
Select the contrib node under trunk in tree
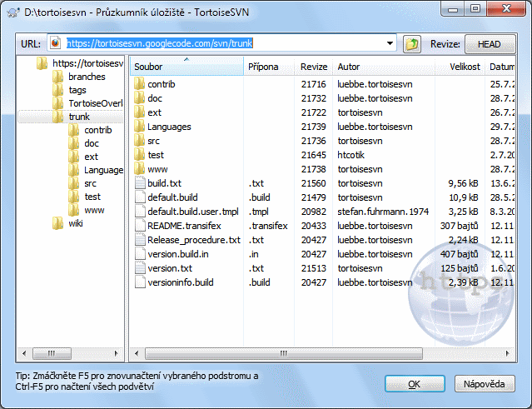point(98,130)
